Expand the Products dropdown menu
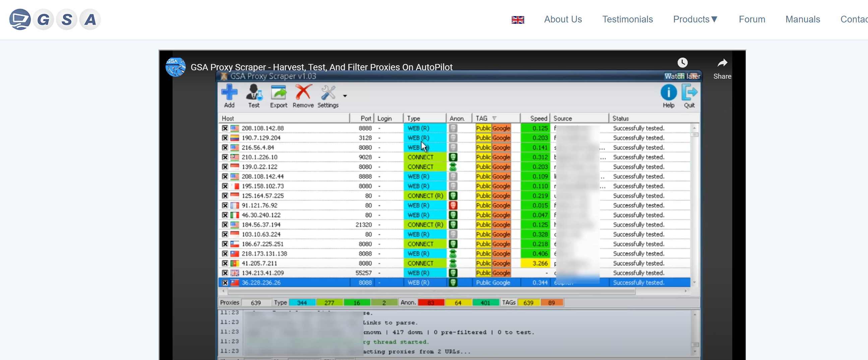 coord(695,19)
